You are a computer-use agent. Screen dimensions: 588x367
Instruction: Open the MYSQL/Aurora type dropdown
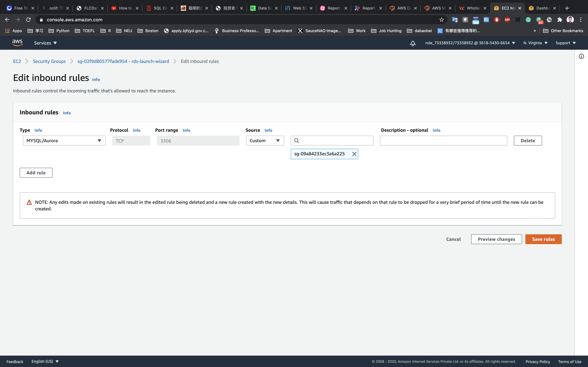(64, 141)
